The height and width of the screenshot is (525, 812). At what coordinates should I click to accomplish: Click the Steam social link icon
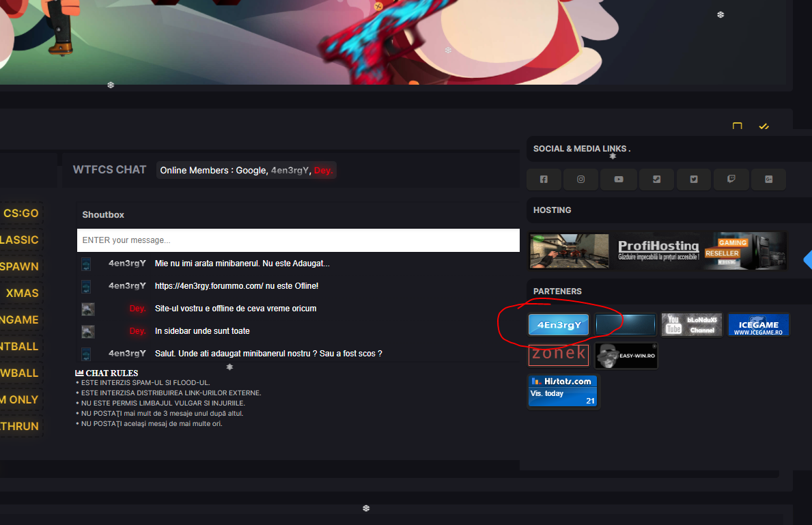(x=656, y=180)
